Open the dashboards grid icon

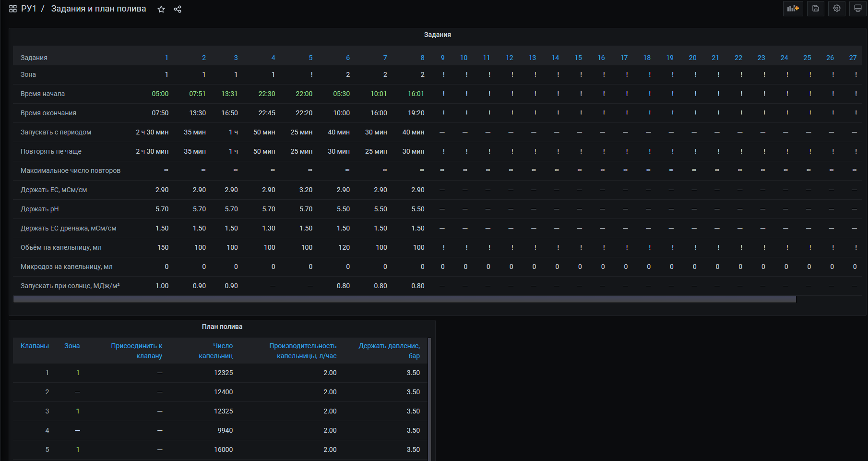click(13, 9)
